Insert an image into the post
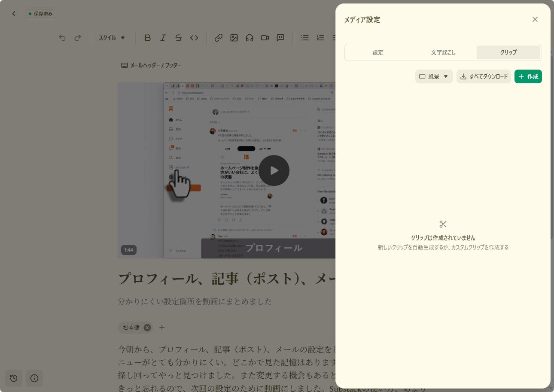The width and height of the screenshot is (554, 392). point(234,38)
